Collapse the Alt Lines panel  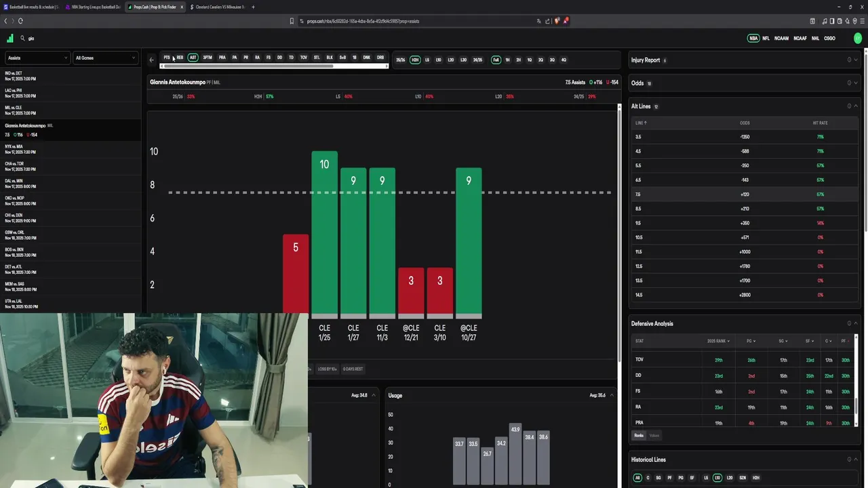coord(856,106)
